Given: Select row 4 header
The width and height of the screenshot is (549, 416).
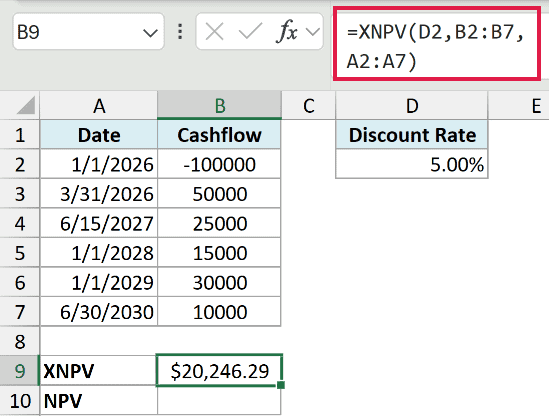Looking at the screenshot, I should [x=20, y=223].
